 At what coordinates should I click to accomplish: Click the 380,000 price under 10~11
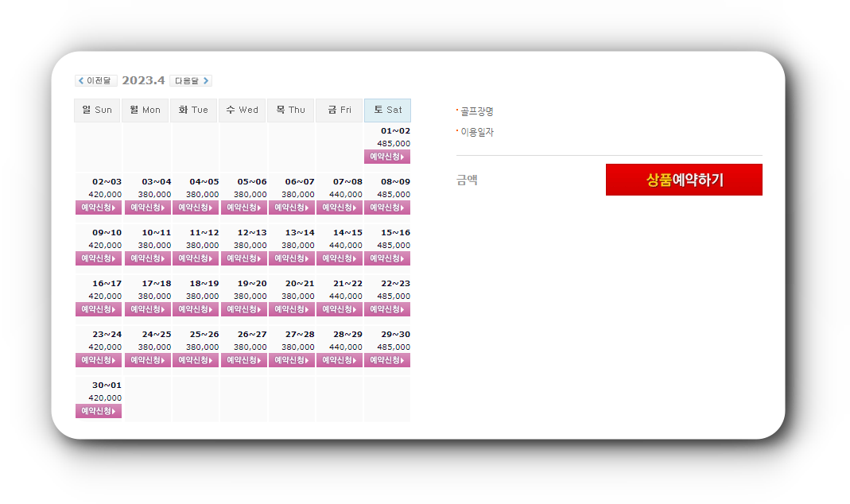pyautogui.click(x=154, y=246)
